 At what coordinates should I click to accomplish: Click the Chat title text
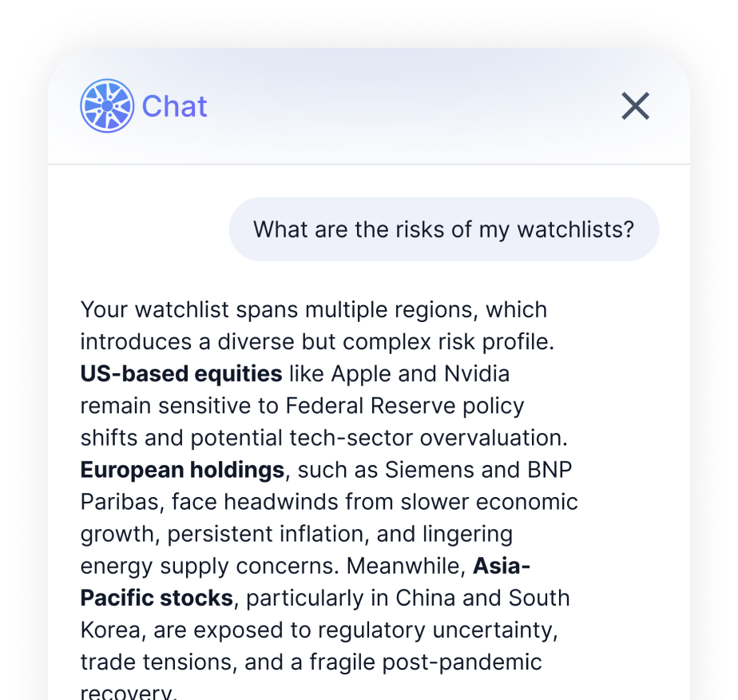[175, 106]
